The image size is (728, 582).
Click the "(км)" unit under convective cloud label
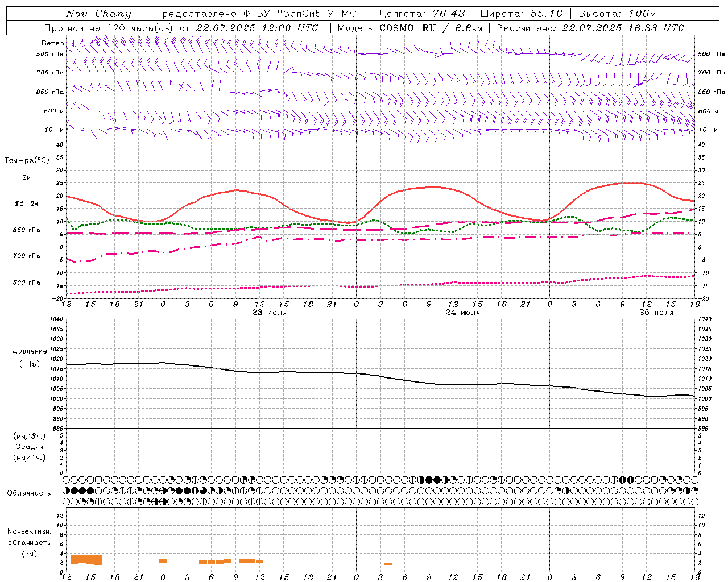point(30,554)
